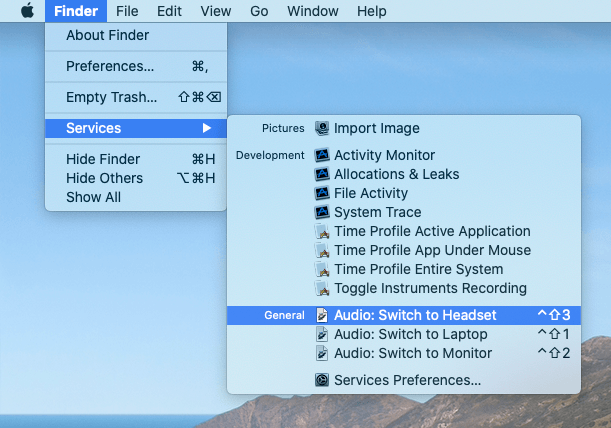611x428 pixels.
Task: Click the Allocations & Leaks icon
Action: click(322, 174)
